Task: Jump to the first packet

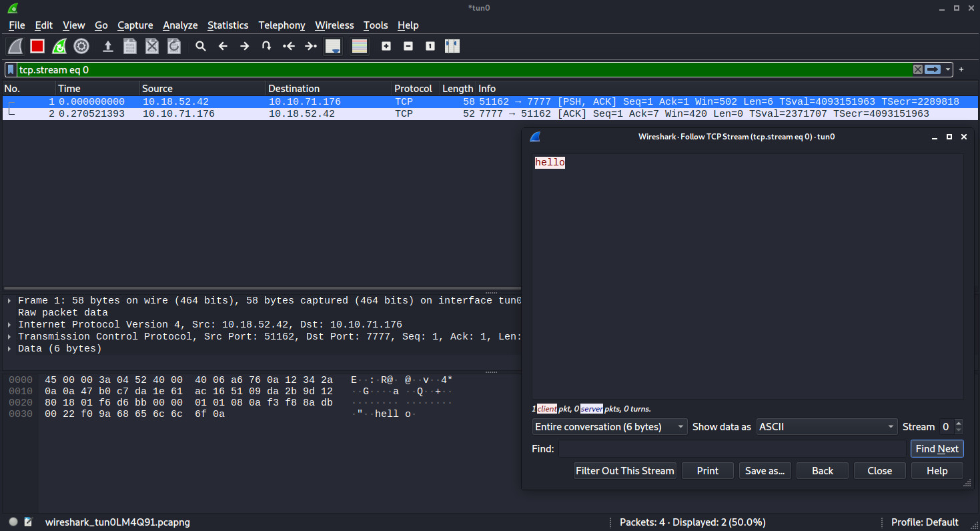Action: [289, 46]
